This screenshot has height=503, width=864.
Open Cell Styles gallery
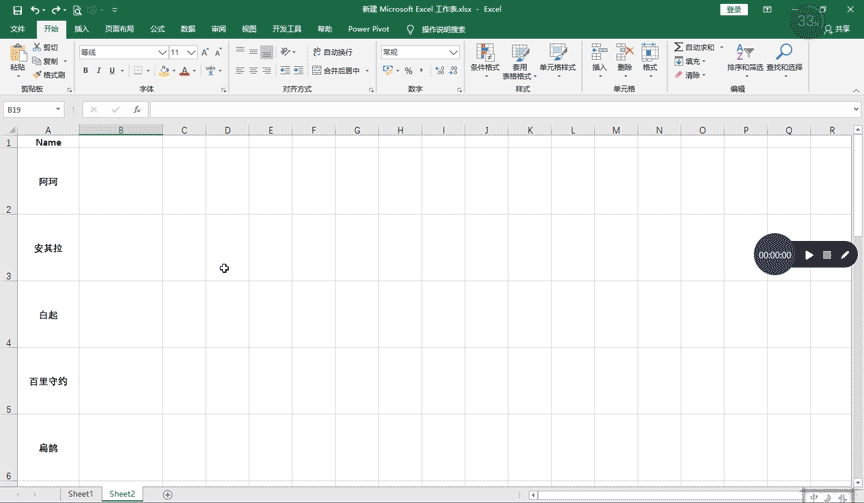click(x=558, y=60)
